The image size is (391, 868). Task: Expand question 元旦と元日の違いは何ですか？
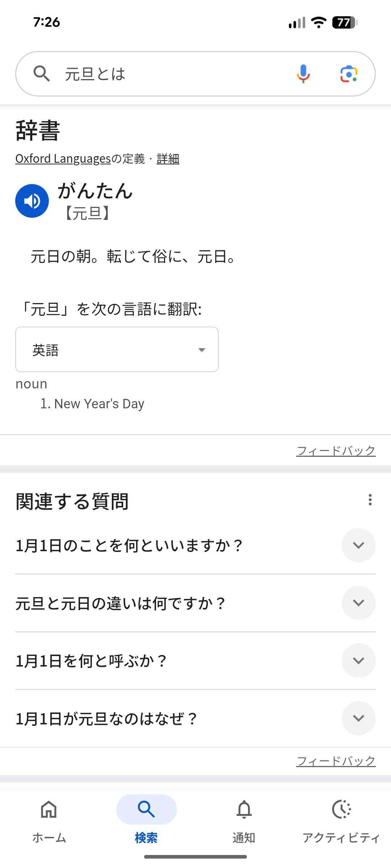pyautogui.click(x=358, y=603)
